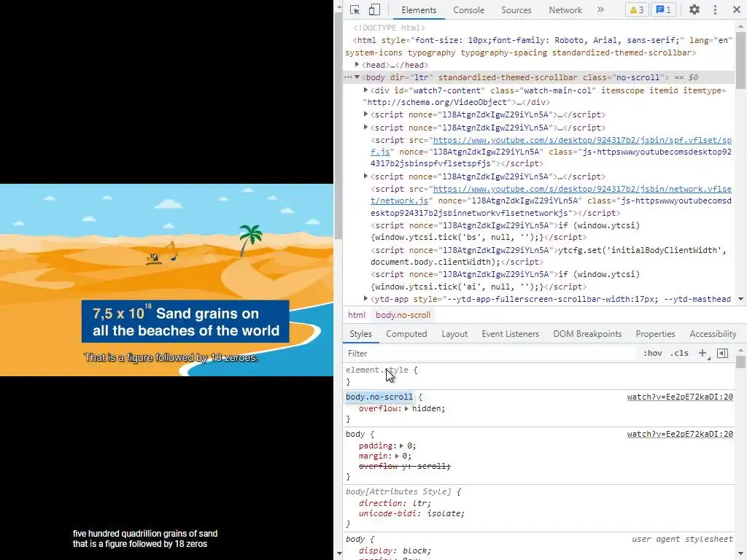Screen dimensions: 747x560
Task: Open the 1 issue message badge
Action: (664, 10)
